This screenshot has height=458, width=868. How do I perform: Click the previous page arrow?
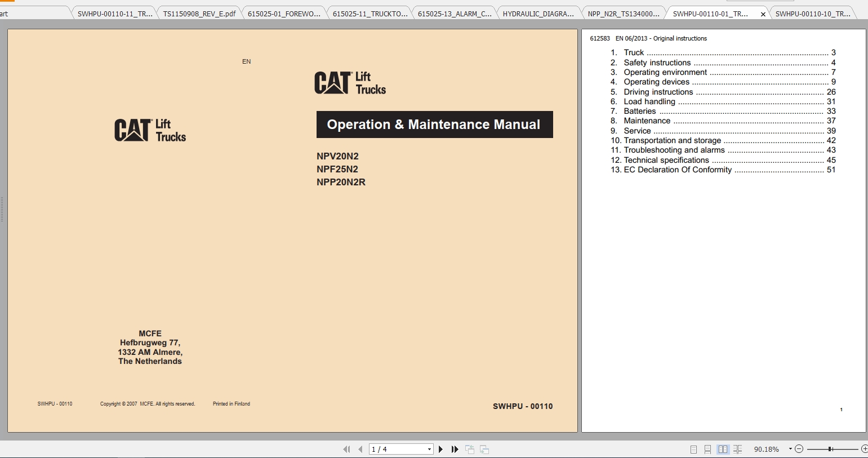click(x=360, y=449)
